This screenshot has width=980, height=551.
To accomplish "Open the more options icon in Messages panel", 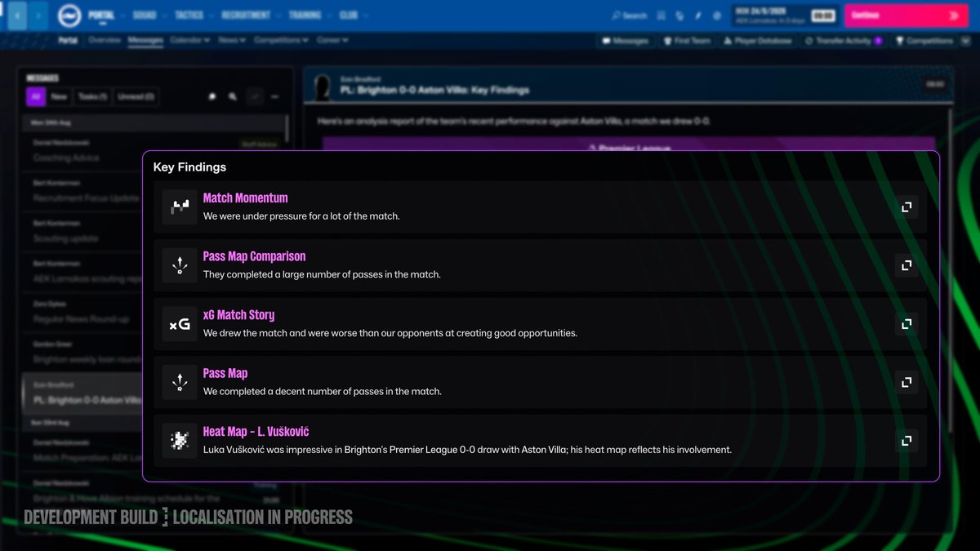I will click(275, 96).
